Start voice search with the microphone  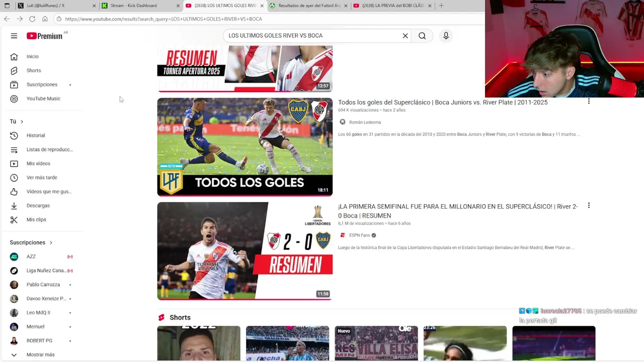(446, 36)
